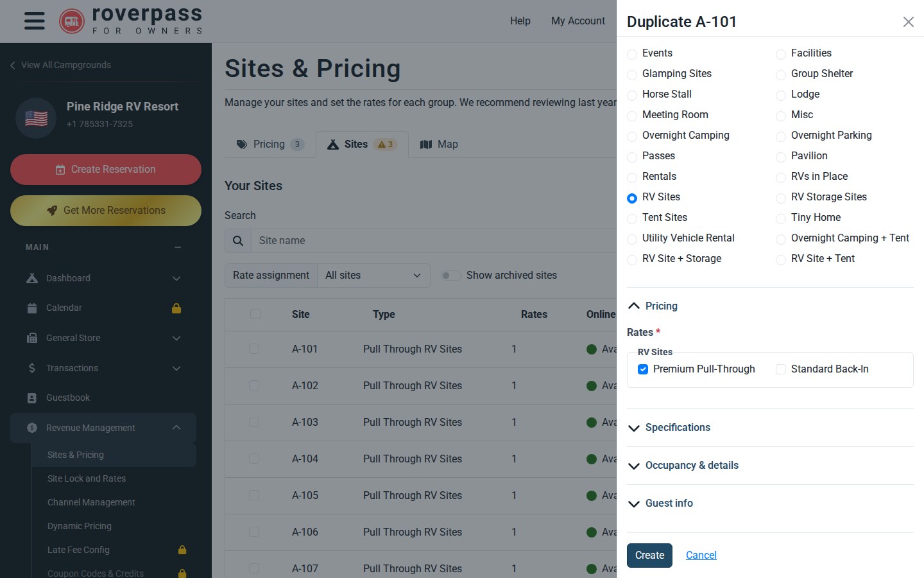Viewport: 924px width, 578px height.
Task: Click the back arrow beside View All Campgrounds
Action: click(x=12, y=65)
